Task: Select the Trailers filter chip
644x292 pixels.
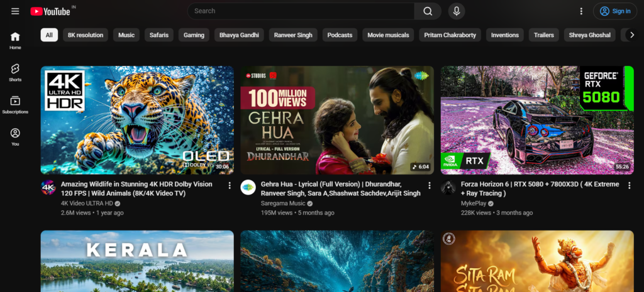Action: [544, 35]
